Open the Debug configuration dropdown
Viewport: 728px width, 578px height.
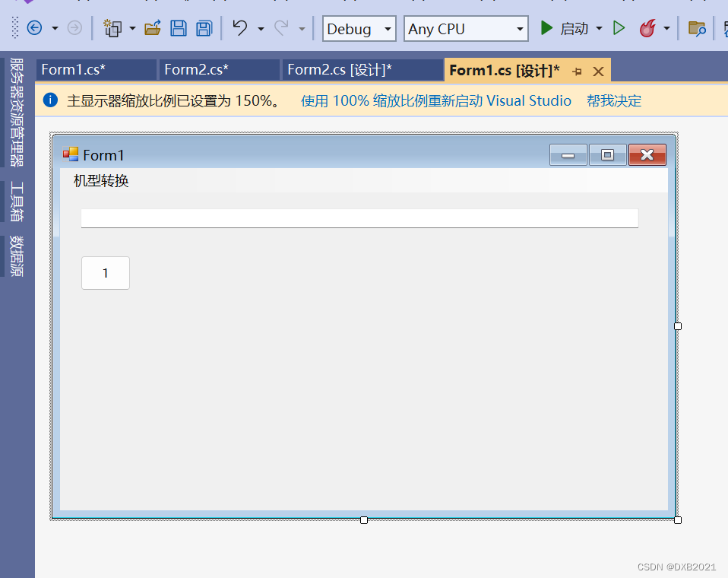click(x=359, y=29)
